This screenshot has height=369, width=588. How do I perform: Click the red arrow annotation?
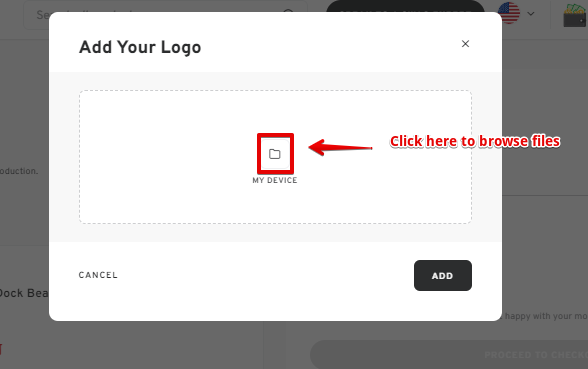pos(340,147)
